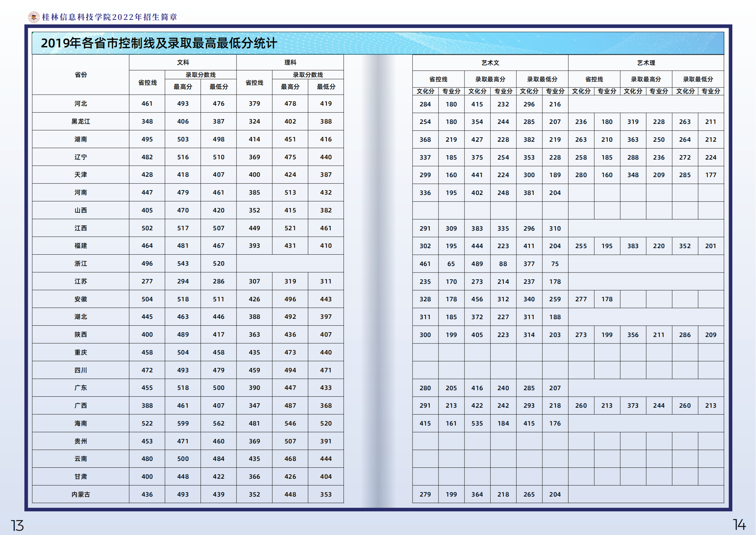Click the 文科 column group header
Image resolution: width=756 pixels, height=535 pixels.
point(183,62)
